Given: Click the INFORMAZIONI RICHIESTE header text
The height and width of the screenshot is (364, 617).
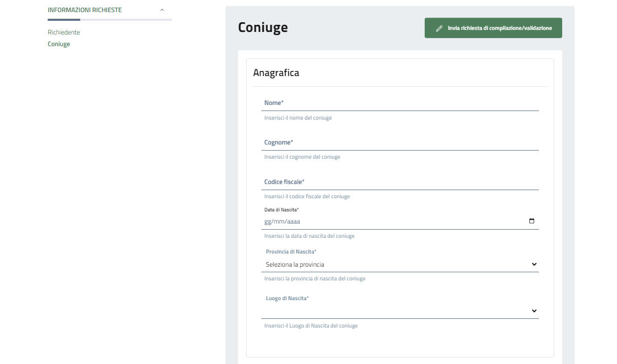Looking at the screenshot, I should 85,10.
